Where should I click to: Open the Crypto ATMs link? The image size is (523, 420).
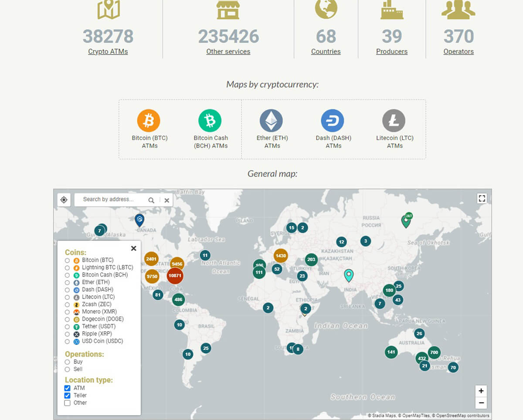(108, 51)
